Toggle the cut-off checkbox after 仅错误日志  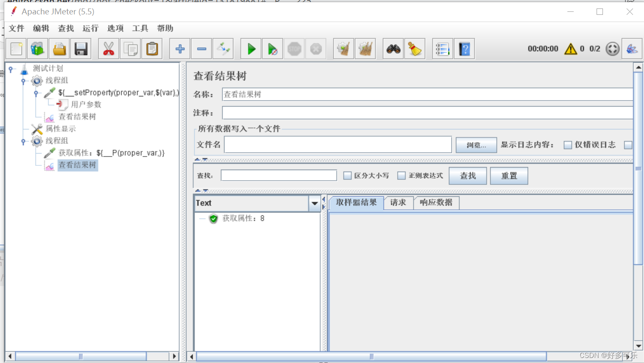(x=628, y=145)
